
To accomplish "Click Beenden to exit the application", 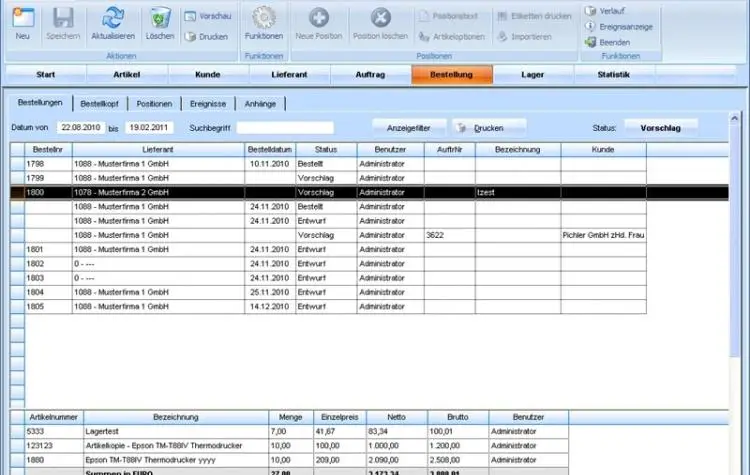I will [614, 42].
